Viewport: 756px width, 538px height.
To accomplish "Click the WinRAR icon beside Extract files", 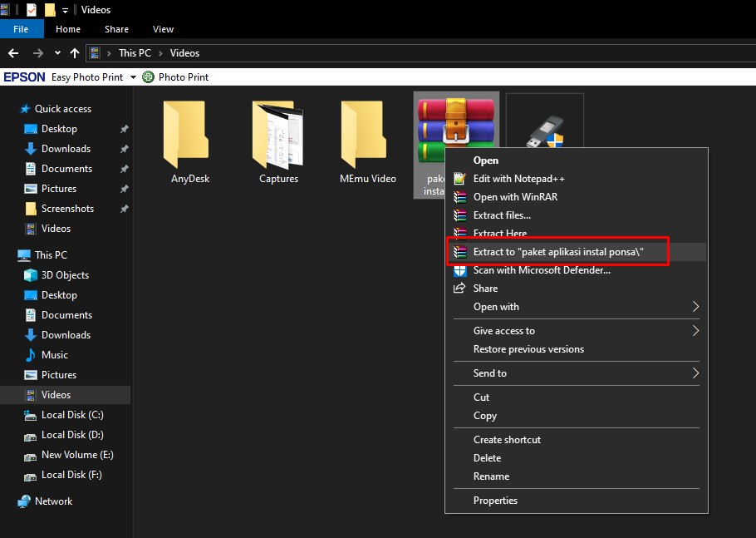I will point(460,215).
